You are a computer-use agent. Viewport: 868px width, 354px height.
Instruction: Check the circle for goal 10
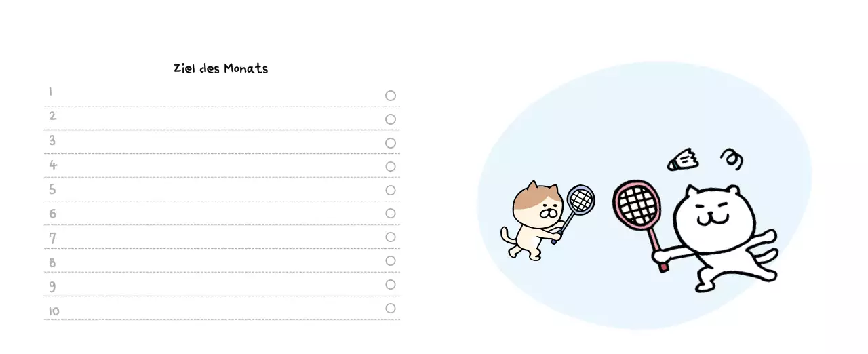pos(391,309)
